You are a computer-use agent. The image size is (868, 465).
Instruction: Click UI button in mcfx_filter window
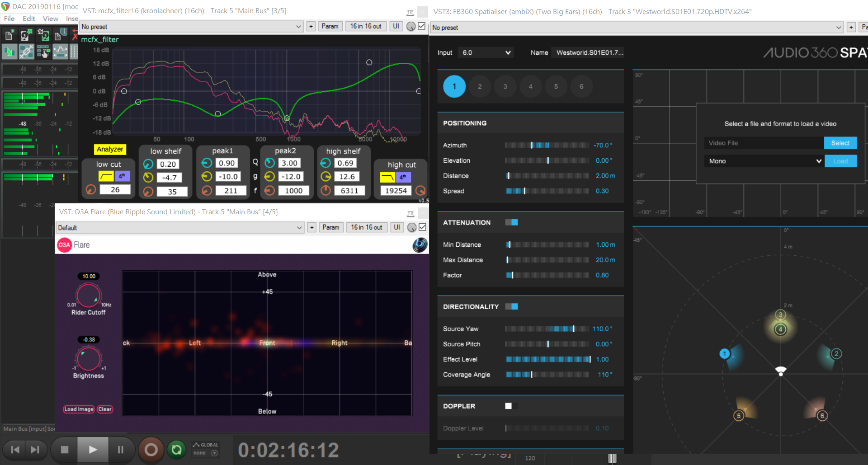point(396,26)
